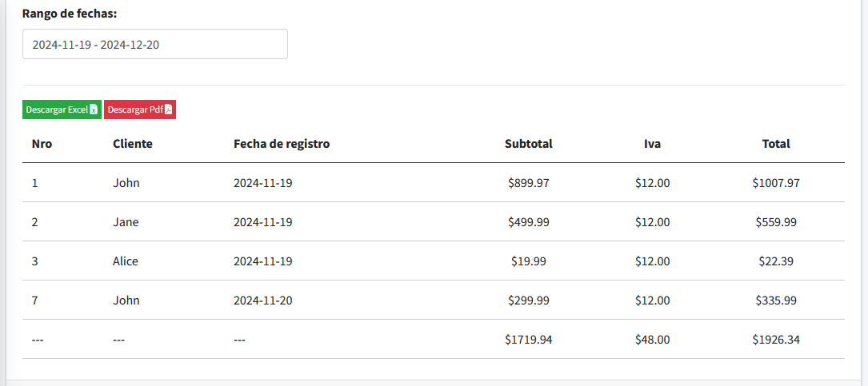Select the Cliente column header
The width and height of the screenshot is (868, 386).
(x=133, y=144)
